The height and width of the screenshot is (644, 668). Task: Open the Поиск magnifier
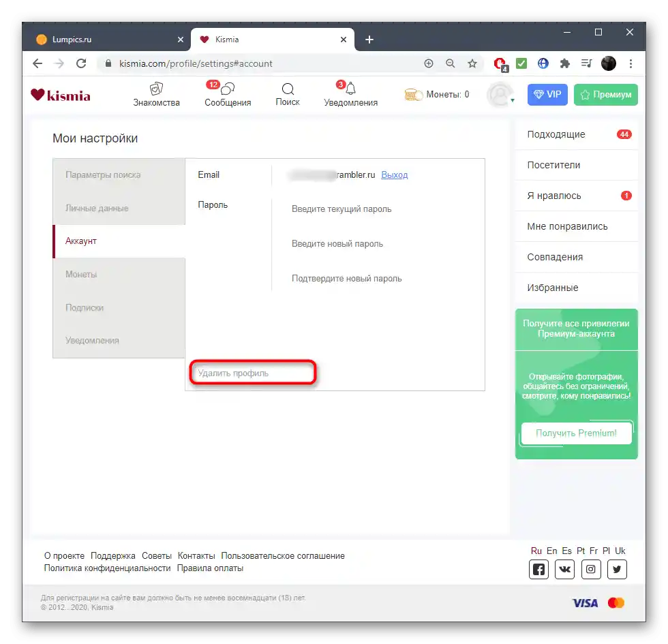tap(288, 94)
